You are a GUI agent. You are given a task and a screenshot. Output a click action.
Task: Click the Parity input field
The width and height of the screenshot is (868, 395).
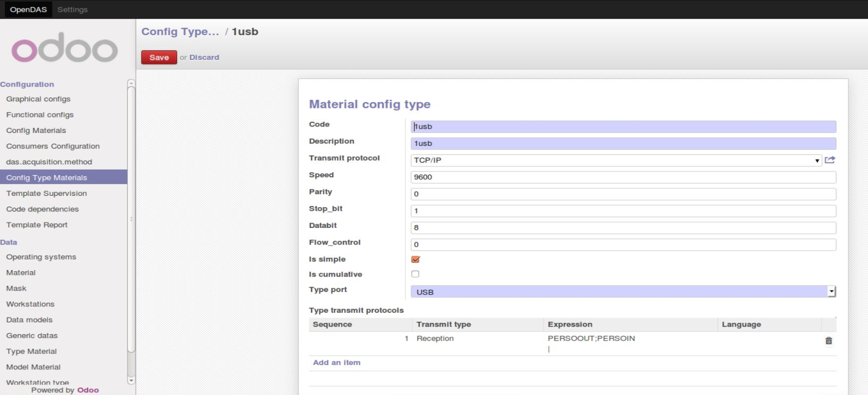pos(623,194)
